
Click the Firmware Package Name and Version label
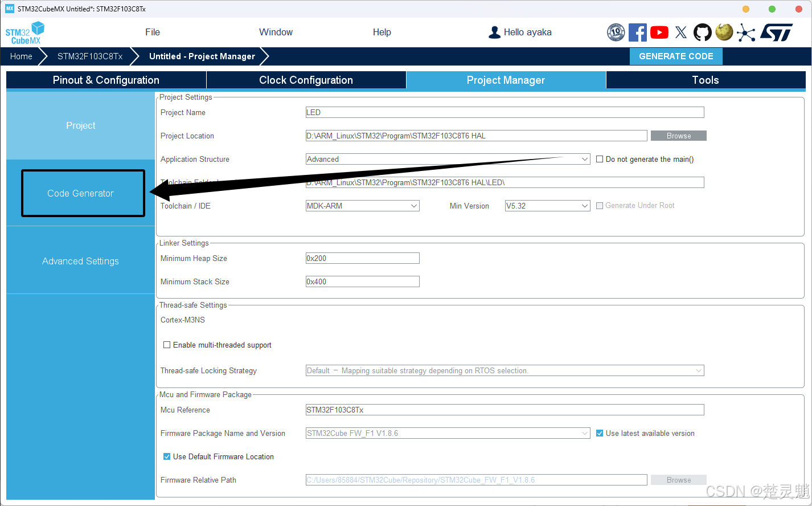223,433
